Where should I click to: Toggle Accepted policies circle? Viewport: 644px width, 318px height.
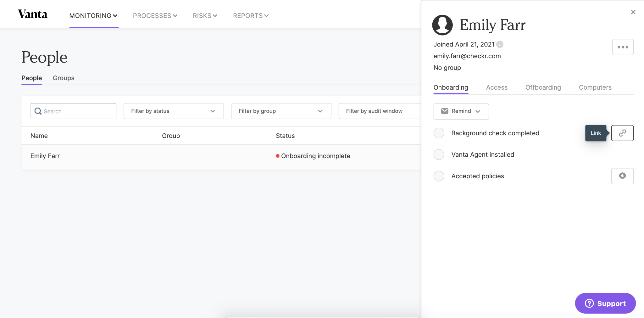pos(439,176)
